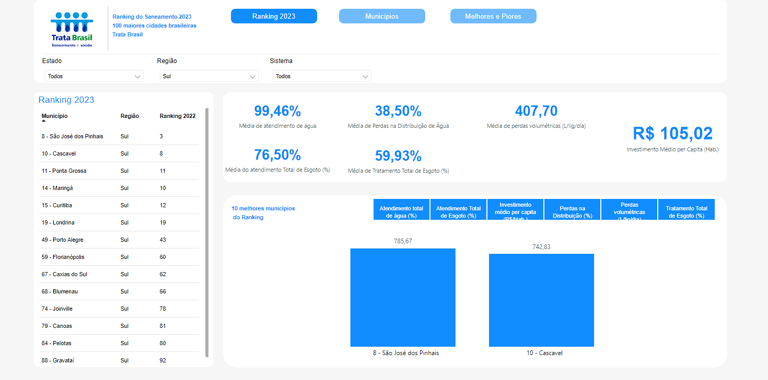Select row '59 - Florianópolis'
768x380 pixels.
click(120, 257)
